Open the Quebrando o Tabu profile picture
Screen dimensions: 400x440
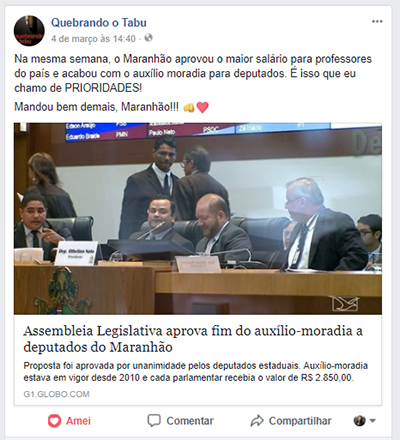29,31
